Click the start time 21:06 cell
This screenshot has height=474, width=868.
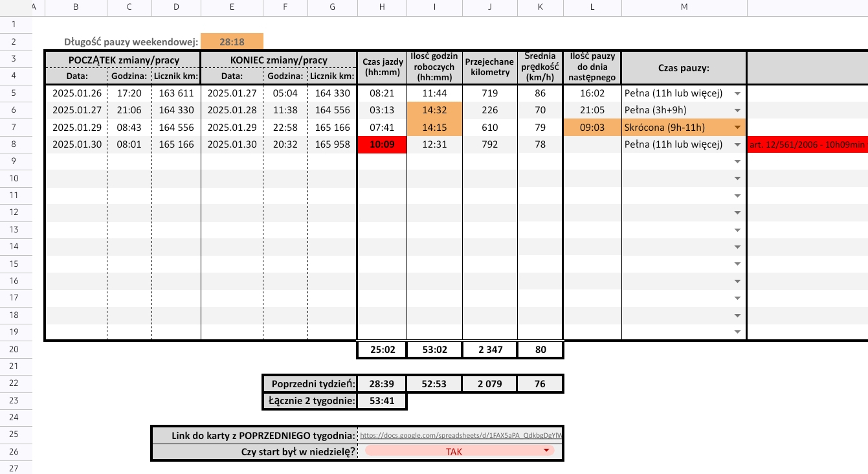[x=129, y=110]
